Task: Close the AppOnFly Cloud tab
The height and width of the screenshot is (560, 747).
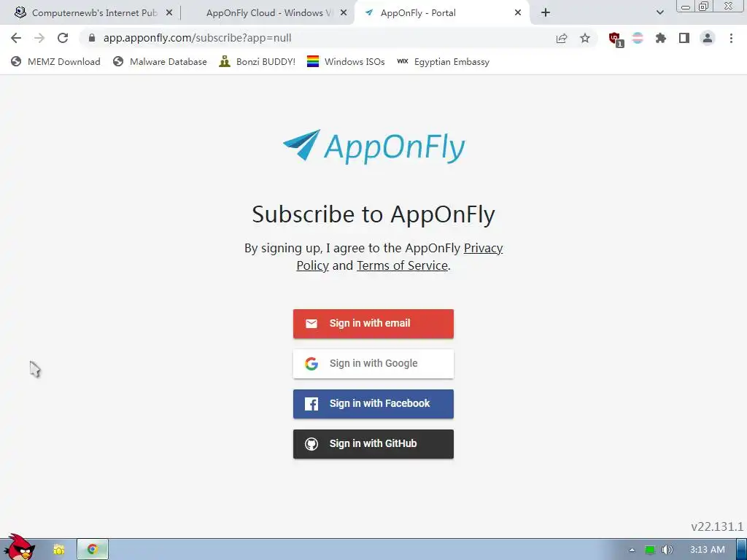Action: (344, 13)
